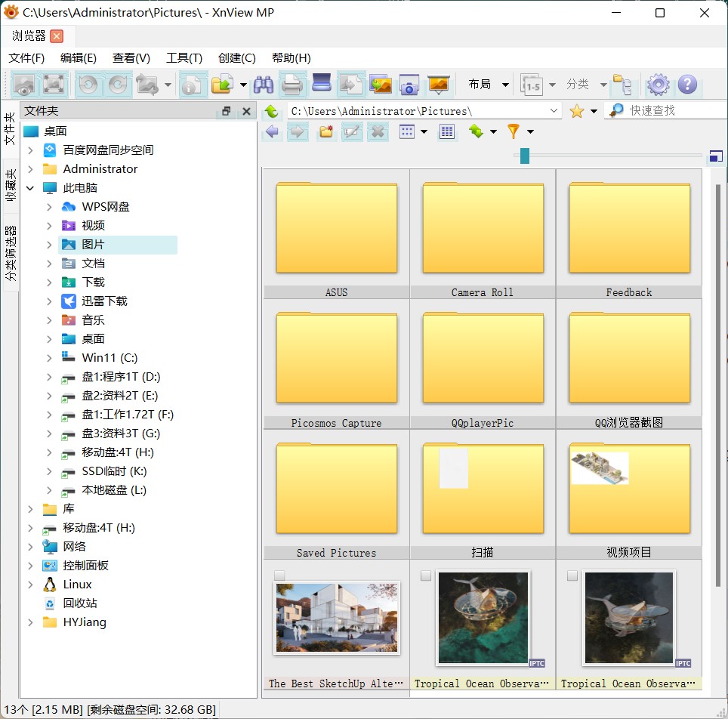Click the Print icon
The height and width of the screenshot is (719, 728).
pos(292,85)
